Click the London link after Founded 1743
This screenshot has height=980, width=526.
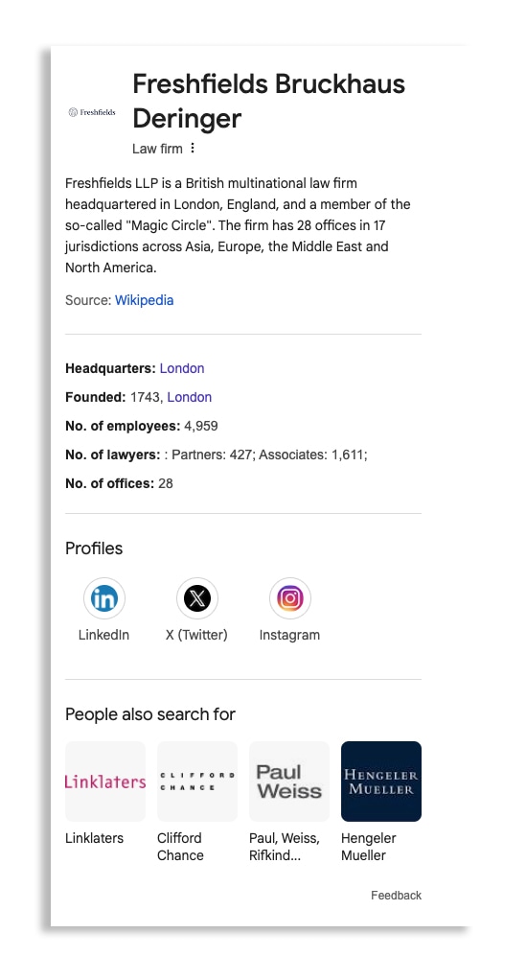[190, 397]
